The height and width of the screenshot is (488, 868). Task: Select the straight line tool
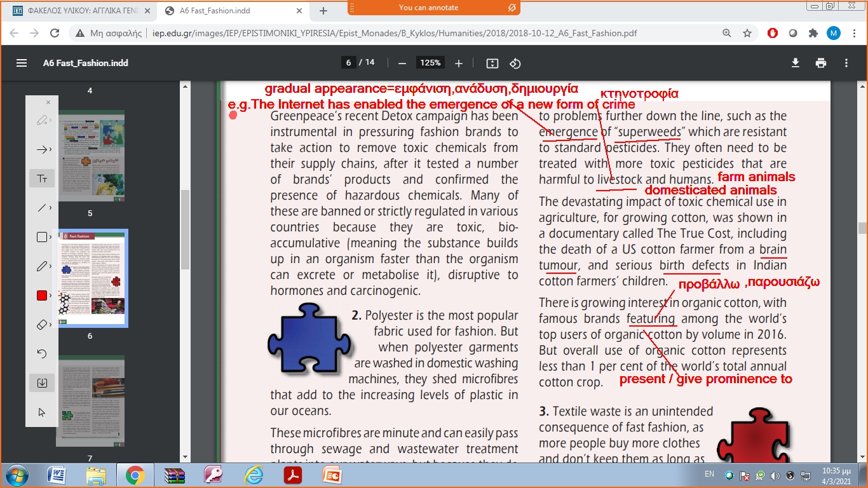[x=41, y=208]
